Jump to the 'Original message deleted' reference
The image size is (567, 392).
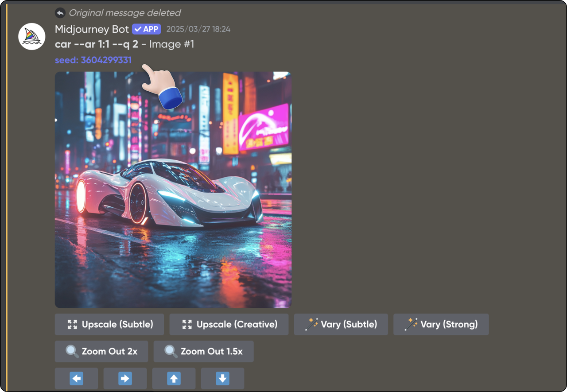click(124, 13)
